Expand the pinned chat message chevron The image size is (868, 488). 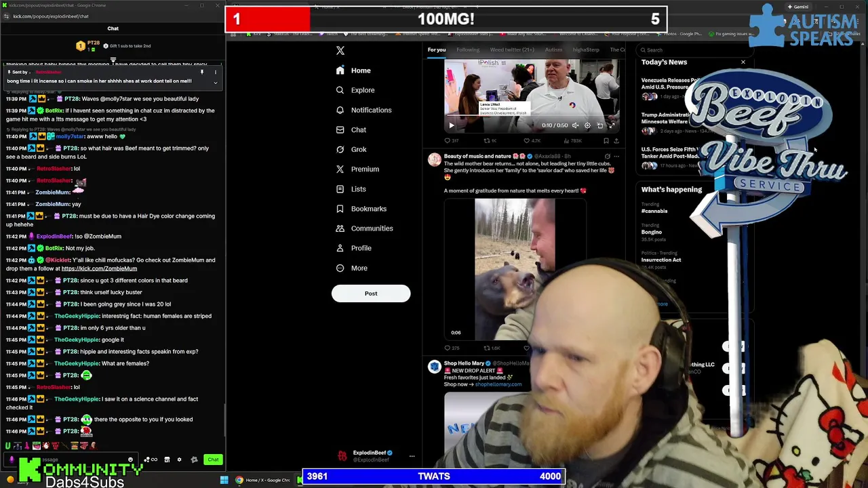click(216, 83)
